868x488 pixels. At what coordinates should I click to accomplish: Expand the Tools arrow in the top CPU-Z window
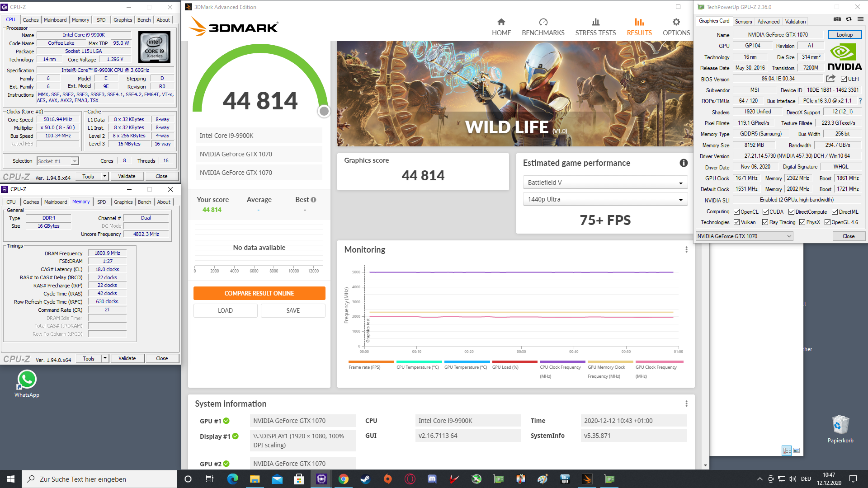point(105,176)
